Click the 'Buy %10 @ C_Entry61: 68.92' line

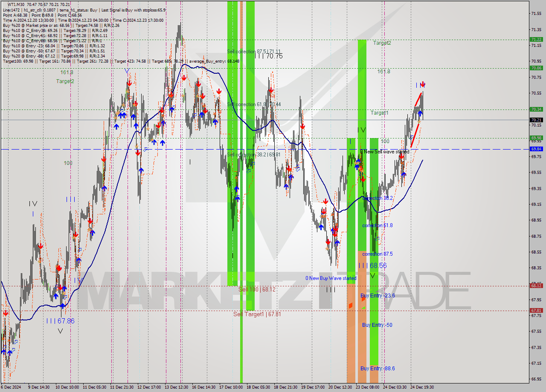[55, 35]
